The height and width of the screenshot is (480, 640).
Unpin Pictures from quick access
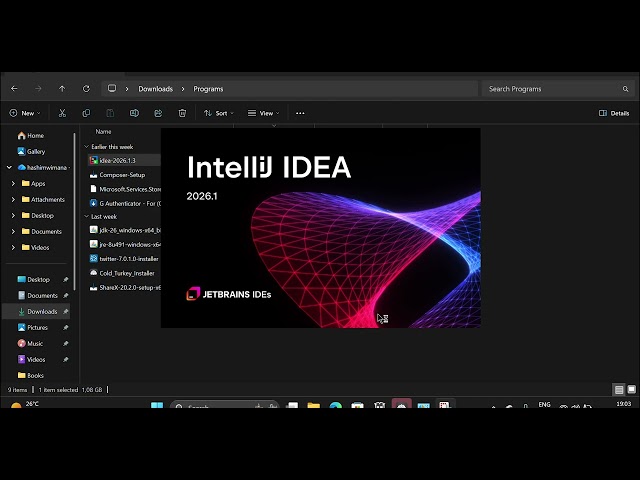point(65,327)
